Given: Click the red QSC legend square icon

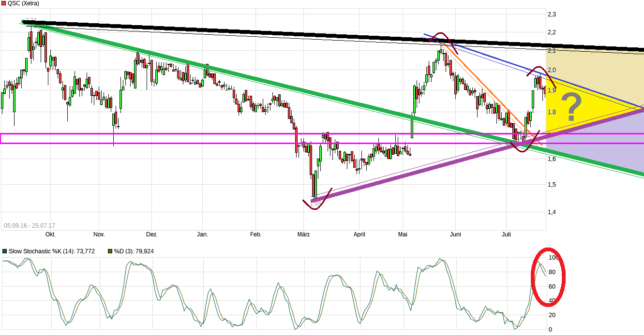Looking at the screenshot, I should click(x=4, y=3).
